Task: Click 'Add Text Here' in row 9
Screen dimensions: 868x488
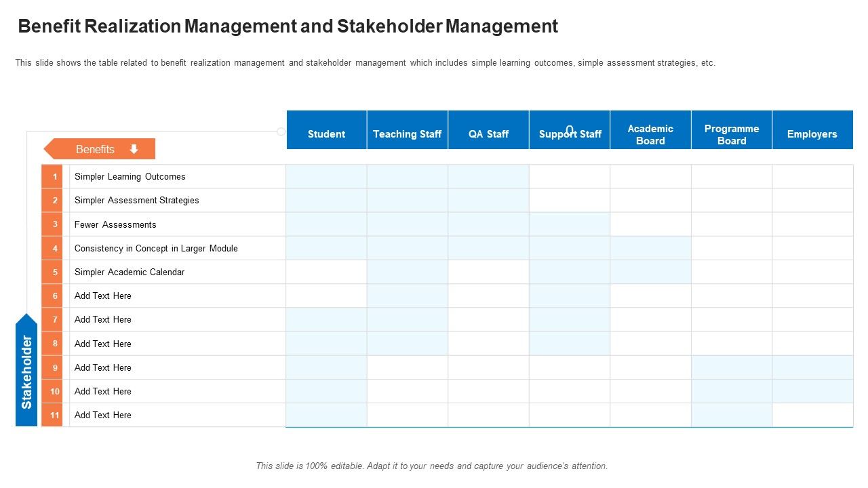Action: point(103,367)
